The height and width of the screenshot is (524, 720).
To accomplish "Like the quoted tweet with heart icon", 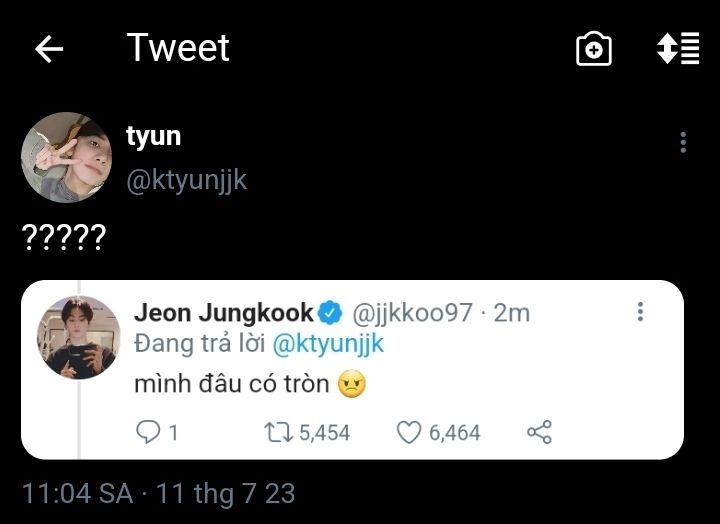I will pos(409,432).
